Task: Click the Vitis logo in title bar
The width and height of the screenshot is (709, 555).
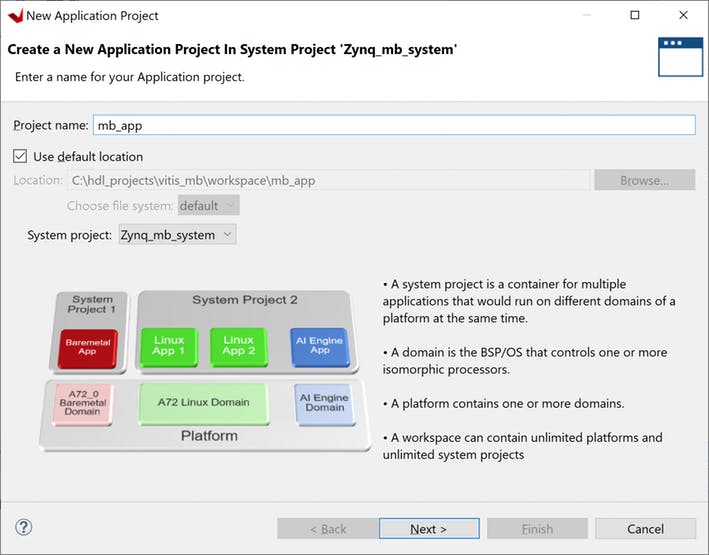Action: 14,15
